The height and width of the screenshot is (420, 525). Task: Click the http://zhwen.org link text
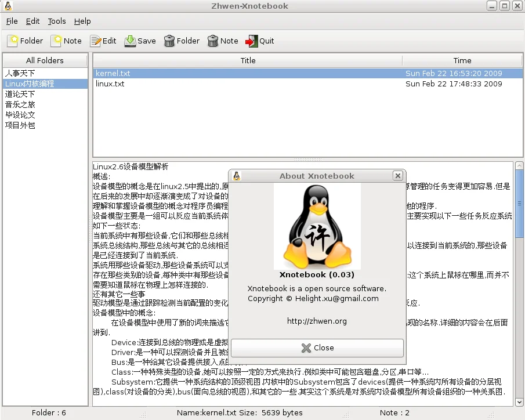[317, 321]
